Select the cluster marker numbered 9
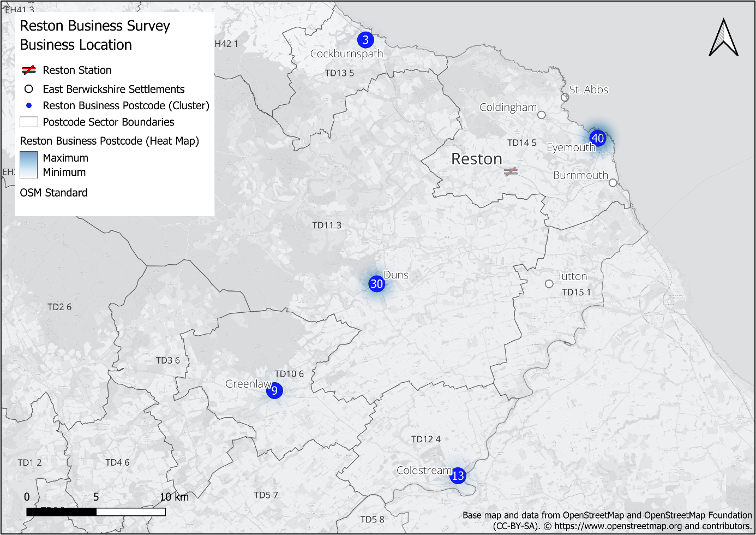Image resolution: width=756 pixels, height=535 pixels. pos(274,390)
